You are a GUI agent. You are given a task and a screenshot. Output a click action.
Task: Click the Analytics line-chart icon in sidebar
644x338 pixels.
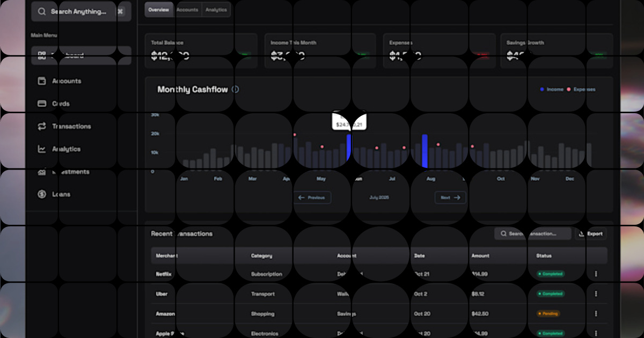point(42,149)
